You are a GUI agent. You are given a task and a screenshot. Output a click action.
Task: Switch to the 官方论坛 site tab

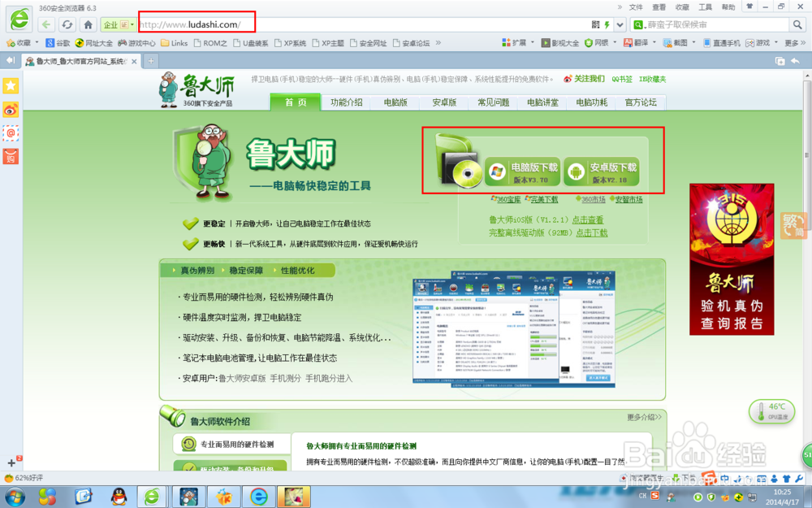pos(641,102)
